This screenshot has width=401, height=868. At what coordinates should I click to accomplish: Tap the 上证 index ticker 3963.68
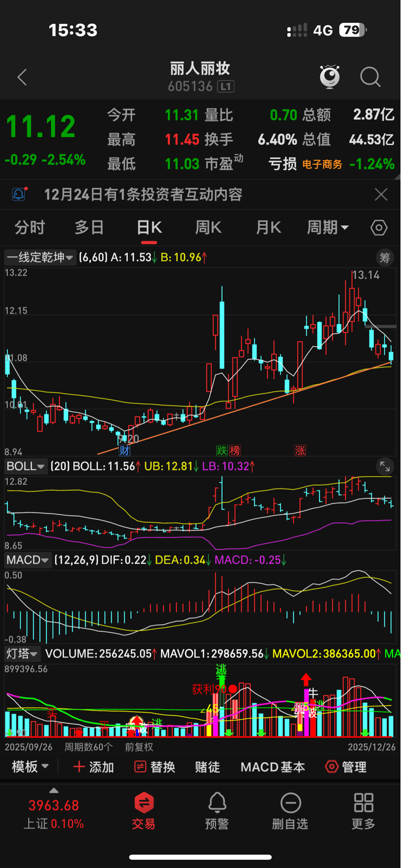(54, 805)
